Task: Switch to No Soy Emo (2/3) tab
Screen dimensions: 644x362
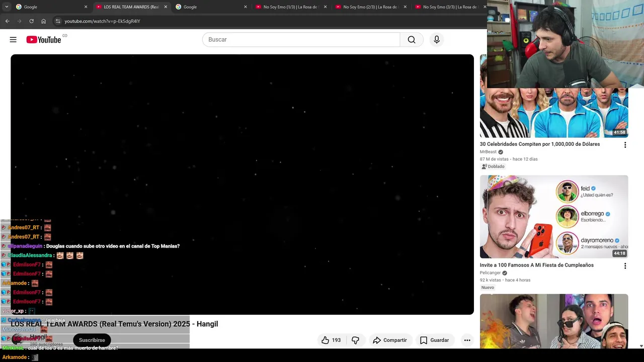Action: pos(371,7)
